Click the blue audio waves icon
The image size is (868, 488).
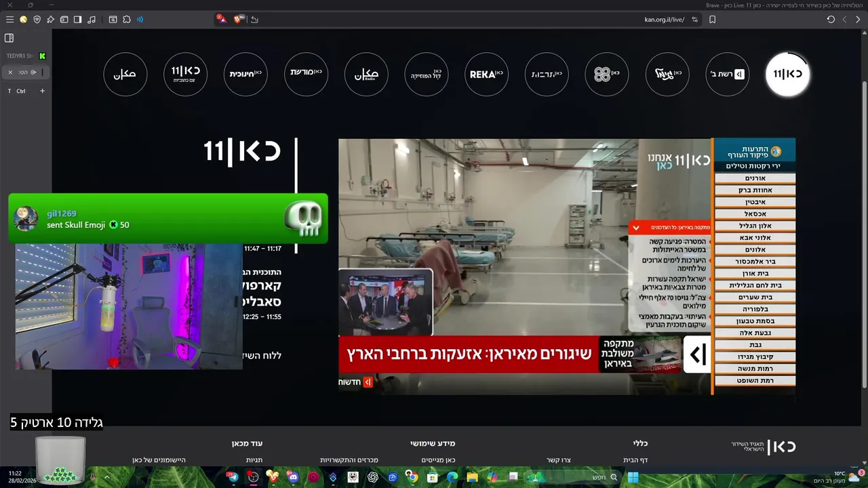(140, 20)
